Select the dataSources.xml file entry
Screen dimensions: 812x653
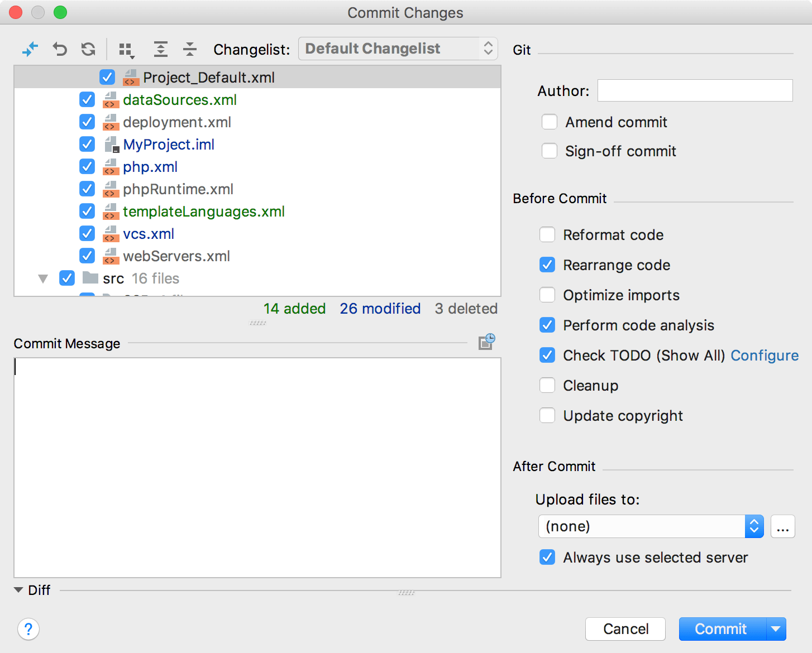pos(180,100)
